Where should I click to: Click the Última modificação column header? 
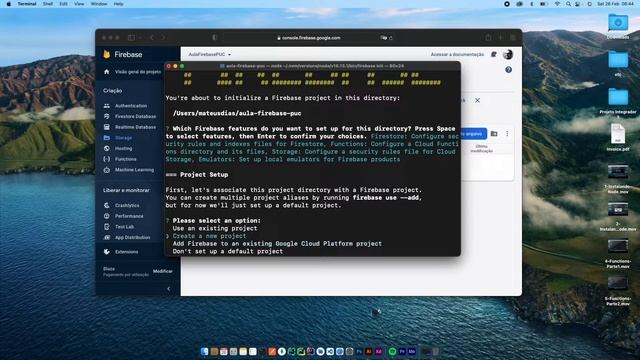pyautogui.click(x=481, y=149)
